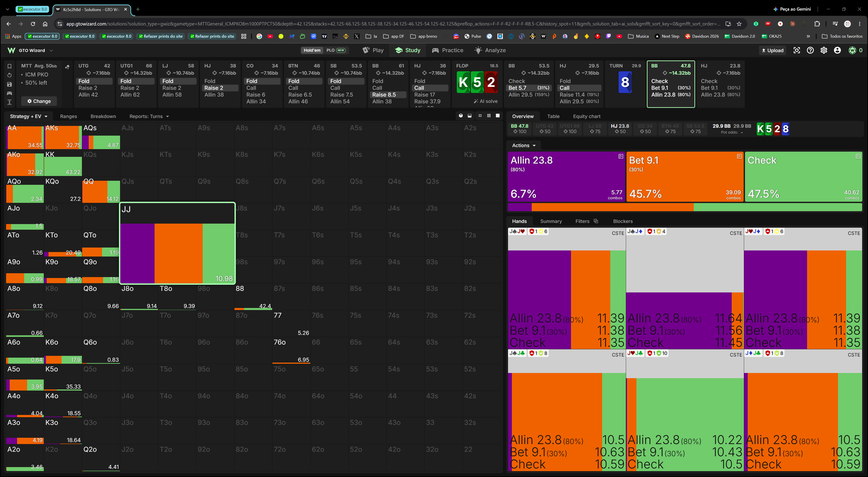The height and width of the screenshot is (477, 868).
Task: Expand the Actions dropdown
Action: tap(524, 146)
